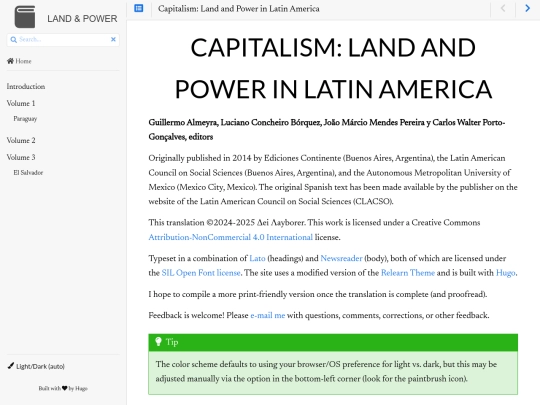Go to previous page arrow
Screen dimensions: 540x405
[x=503, y=8]
